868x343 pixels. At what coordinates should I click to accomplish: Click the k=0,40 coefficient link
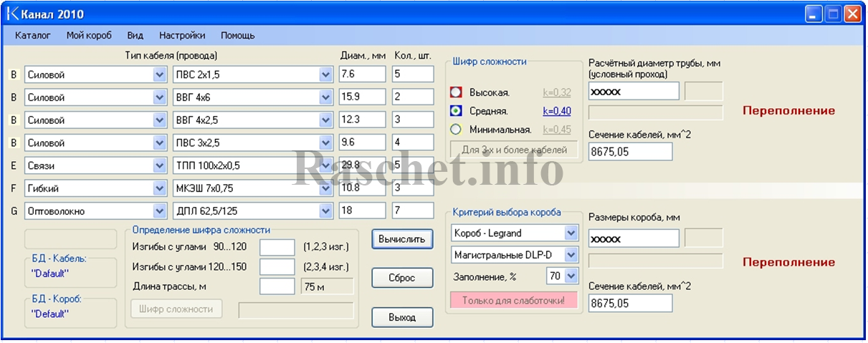click(556, 111)
